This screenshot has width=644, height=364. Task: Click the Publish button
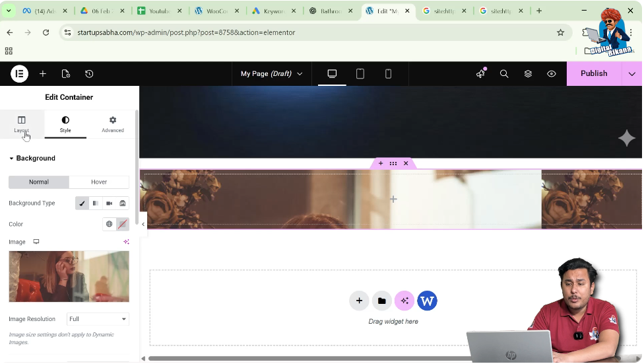(x=593, y=74)
